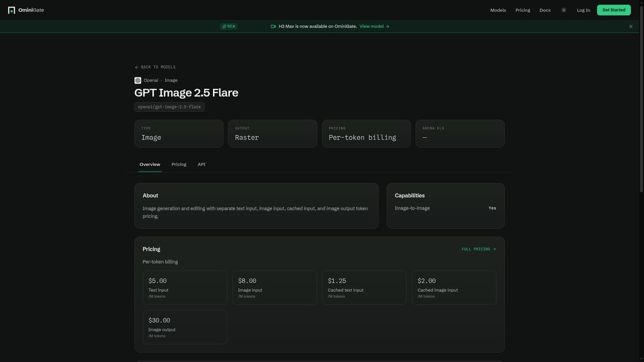Click the $1.25 Cached text input price
Viewport: 644px width, 362px height.
[364, 288]
